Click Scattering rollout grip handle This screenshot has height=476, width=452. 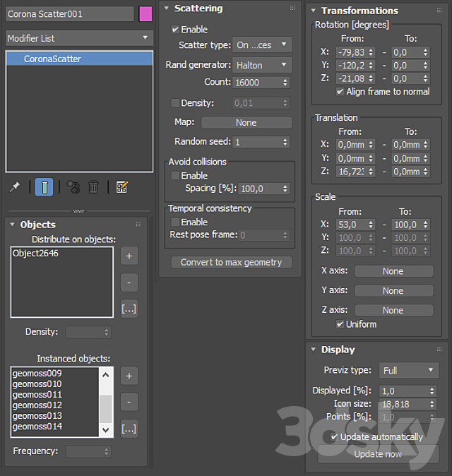pyautogui.click(x=292, y=8)
